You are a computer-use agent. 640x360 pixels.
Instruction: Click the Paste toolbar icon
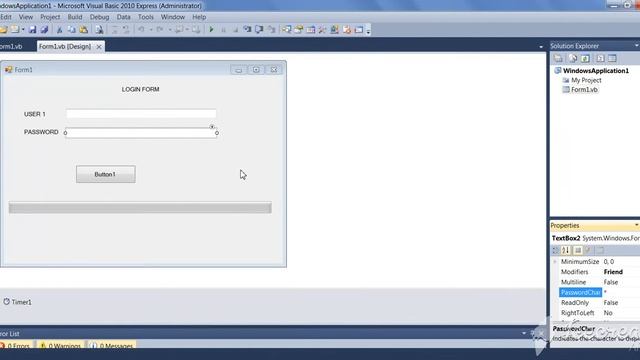coord(84,29)
